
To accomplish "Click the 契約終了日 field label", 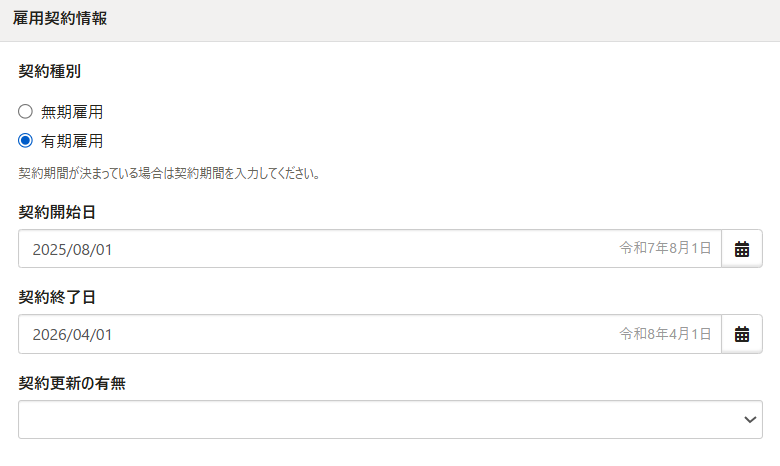I will (x=57, y=297).
